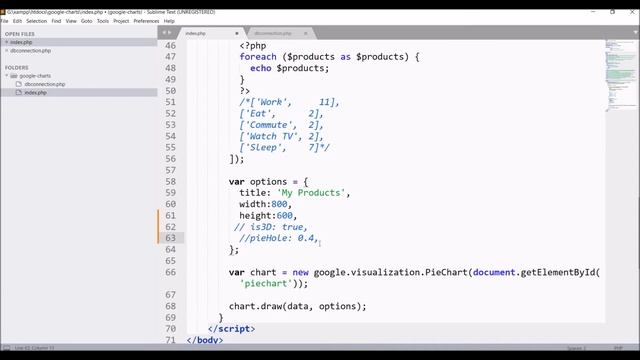This screenshot has width=640, height=360.
Task: Click the "['Work', 11]," comment line
Action: pos(289,102)
